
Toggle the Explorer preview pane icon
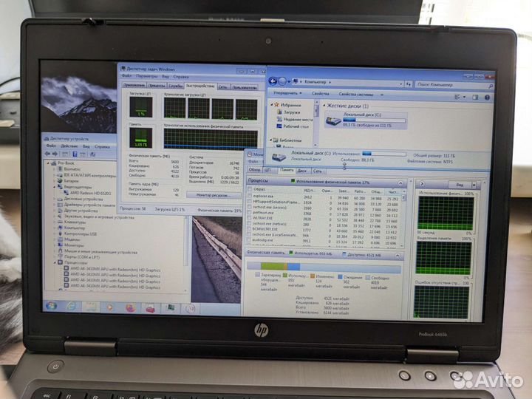pyautogui.click(x=475, y=98)
